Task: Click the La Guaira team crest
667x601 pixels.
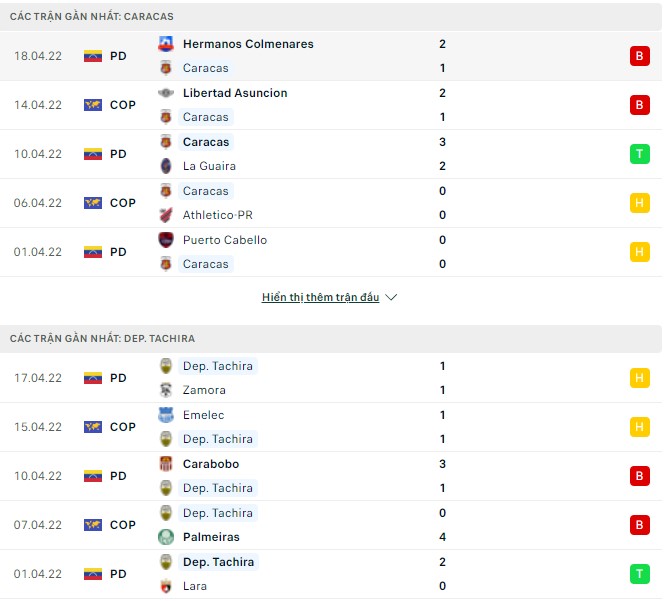Action: coord(166,166)
